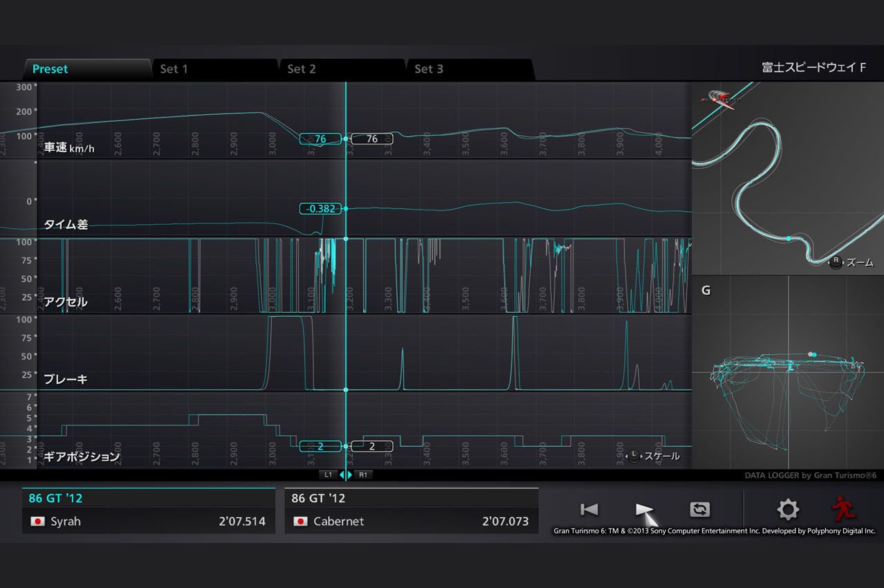Select the Syrah 86 GT '12 driver card
The image size is (884, 588).
149,511
